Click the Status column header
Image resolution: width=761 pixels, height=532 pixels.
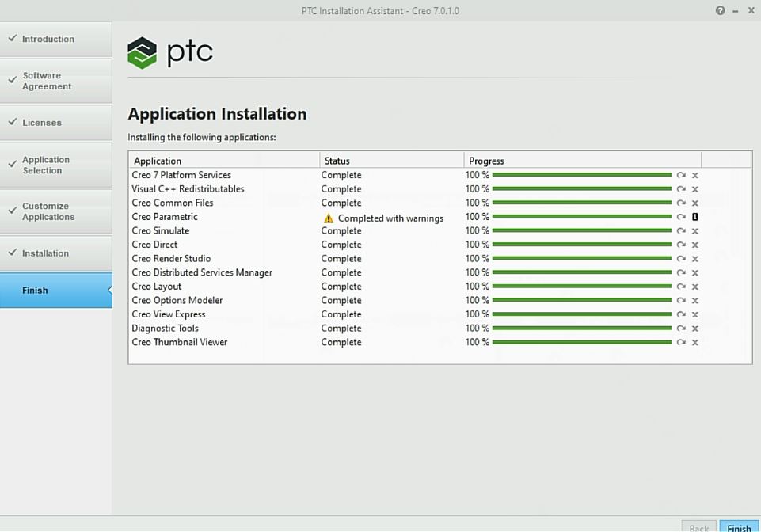point(392,161)
